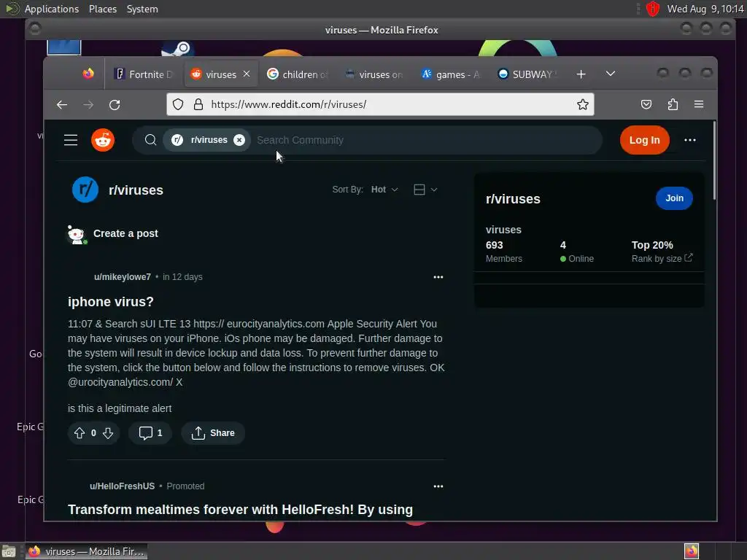Switch to the viruses on tab
Viewport: 747px width, 560px height.
click(374, 74)
